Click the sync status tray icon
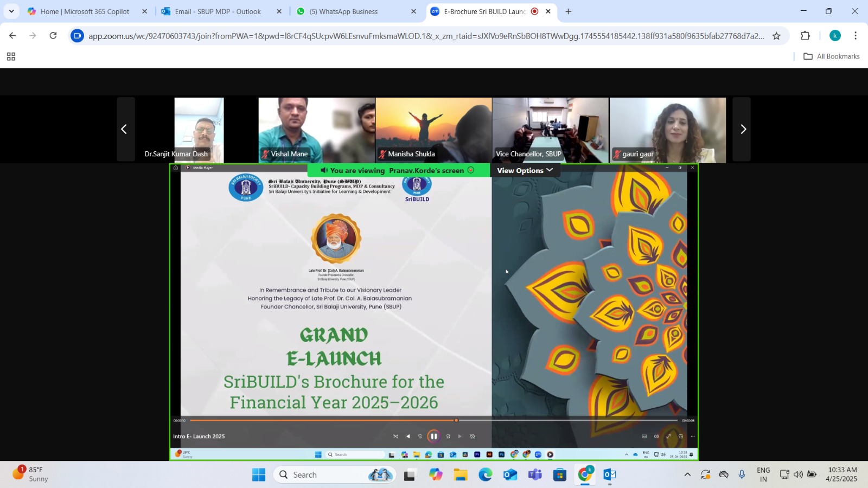The width and height of the screenshot is (868, 488). (x=705, y=474)
